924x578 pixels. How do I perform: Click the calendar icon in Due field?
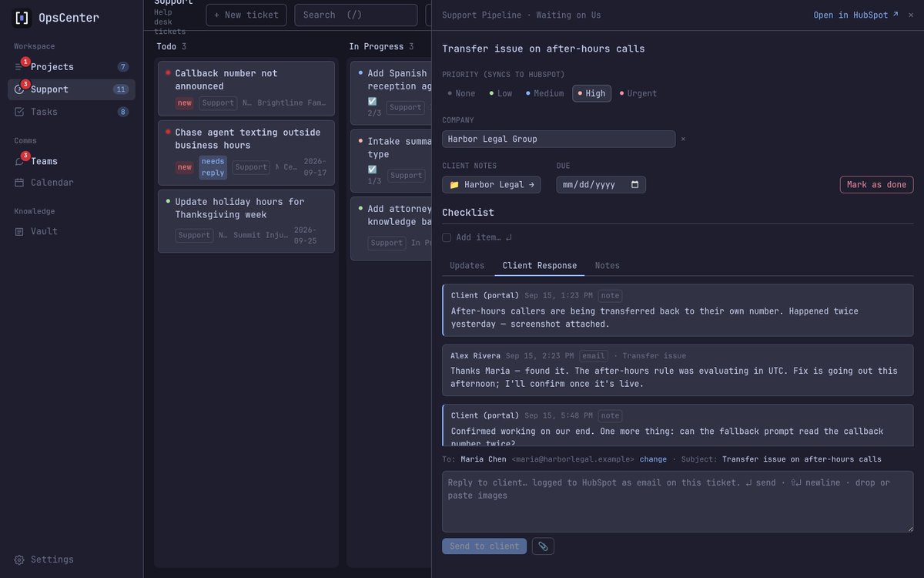(x=635, y=185)
